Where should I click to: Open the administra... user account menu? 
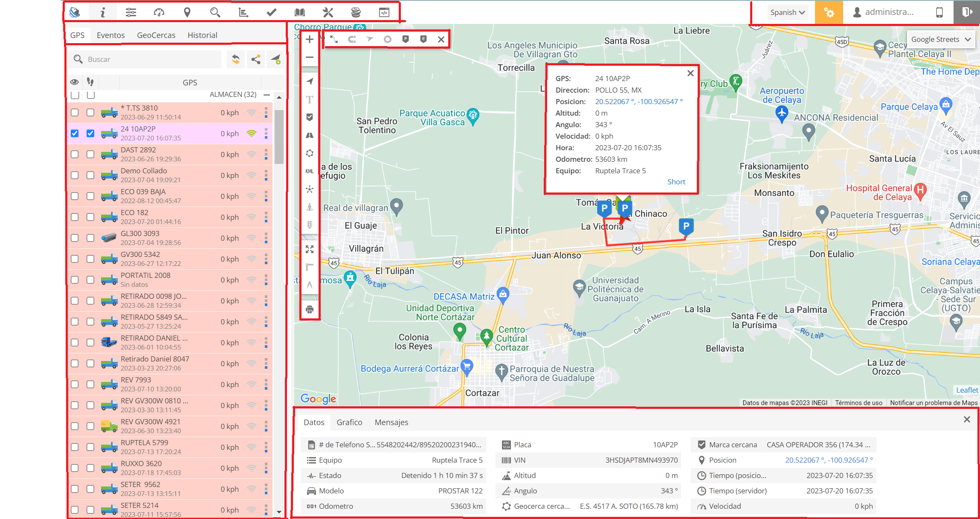pyautogui.click(x=884, y=12)
